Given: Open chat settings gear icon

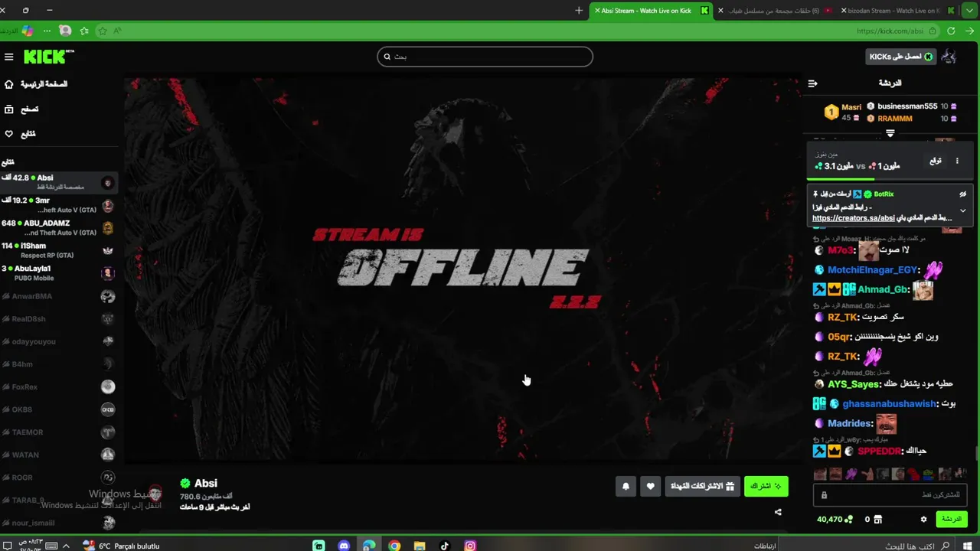Looking at the screenshot, I should pyautogui.click(x=923, y=519).
